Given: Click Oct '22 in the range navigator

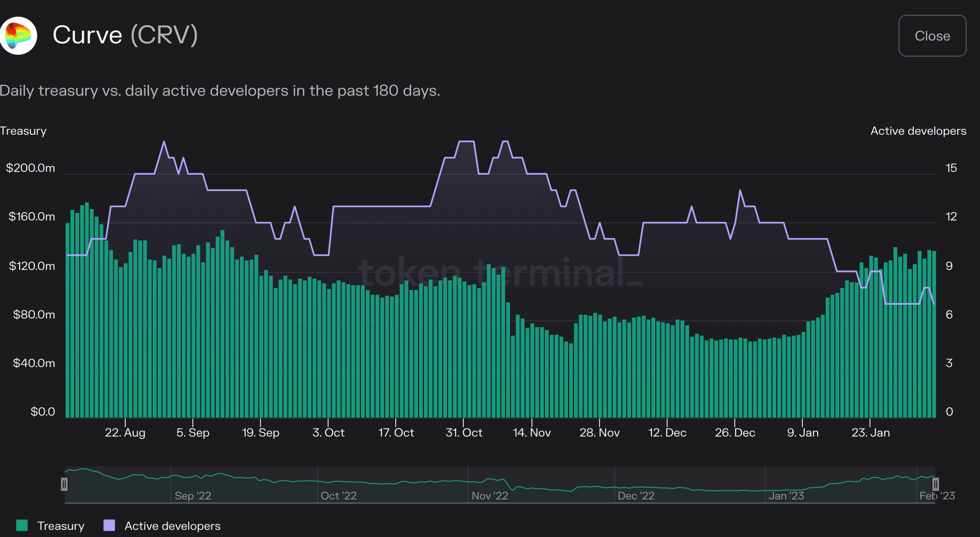Looking at the screenshot, I should (339, 496).
